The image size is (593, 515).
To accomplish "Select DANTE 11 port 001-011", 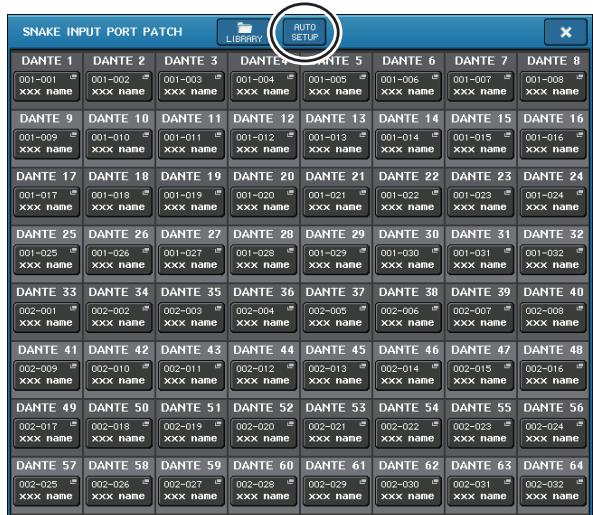I will click(x=191, y=144).
